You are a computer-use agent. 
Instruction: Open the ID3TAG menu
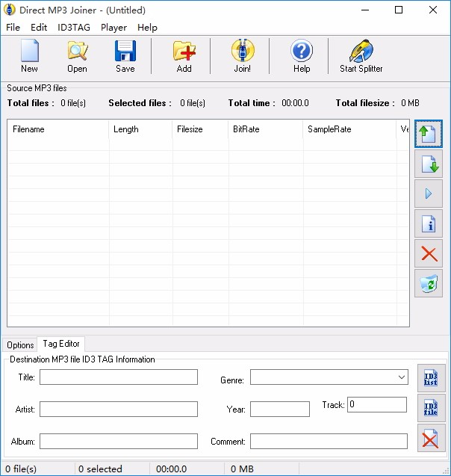(74, 28)
